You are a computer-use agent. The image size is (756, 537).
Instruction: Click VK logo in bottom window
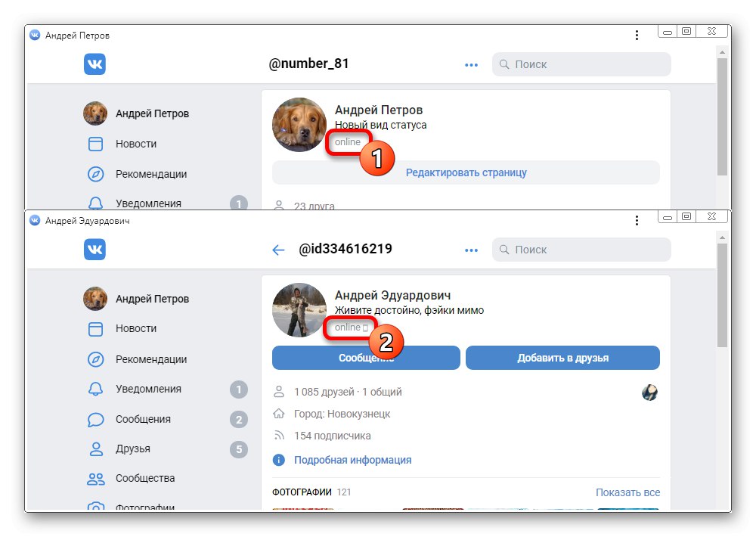[95, 250]
